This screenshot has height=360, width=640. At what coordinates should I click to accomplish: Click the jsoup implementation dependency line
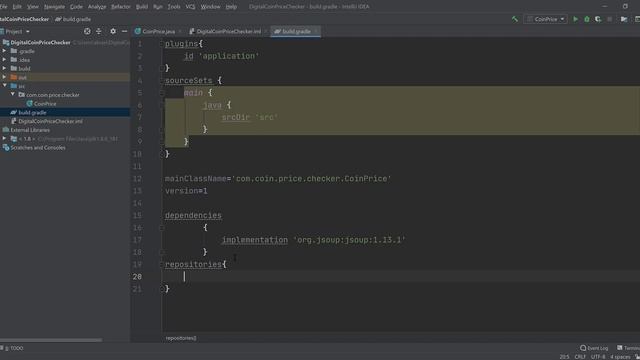(313, 240)
